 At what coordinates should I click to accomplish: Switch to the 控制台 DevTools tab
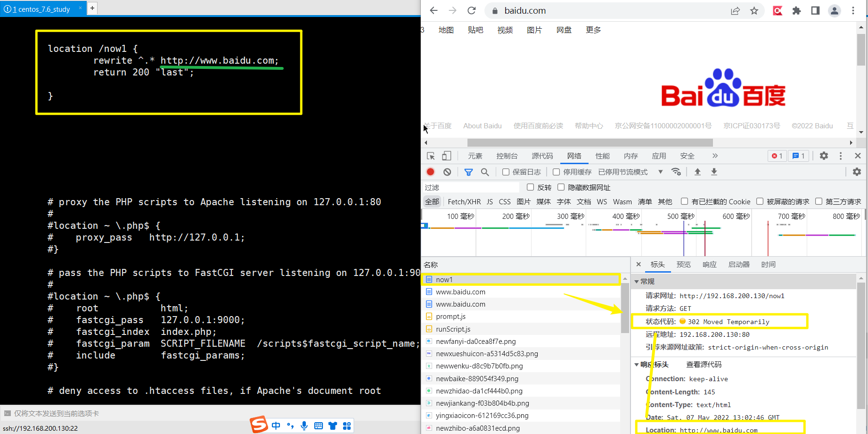(507, 156)
